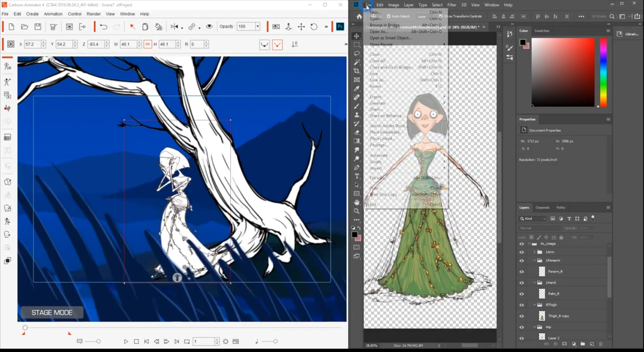
Task: Save the Cartoon Animator project
Action: [37, 27]
